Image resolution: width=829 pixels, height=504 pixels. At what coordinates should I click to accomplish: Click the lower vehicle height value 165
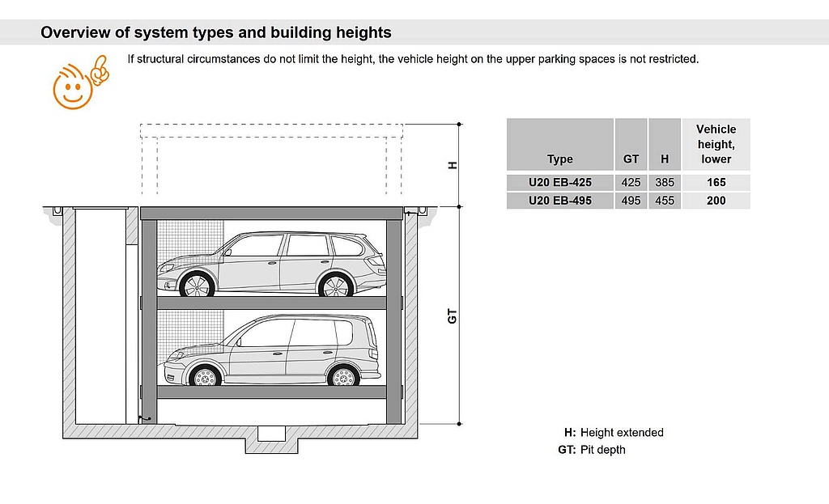[x=716, y=182]
